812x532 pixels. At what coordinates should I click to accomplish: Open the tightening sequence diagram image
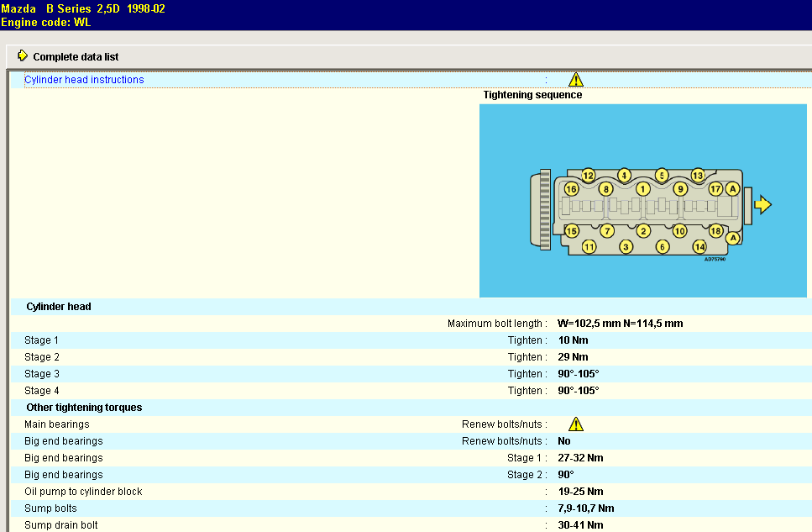[x=642, y=201]
